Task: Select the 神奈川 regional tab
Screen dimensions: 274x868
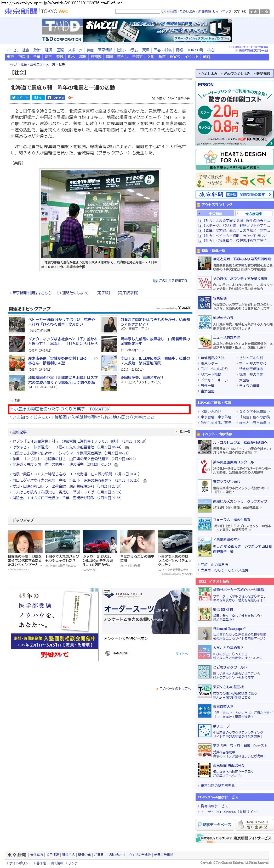Action: 24,57
